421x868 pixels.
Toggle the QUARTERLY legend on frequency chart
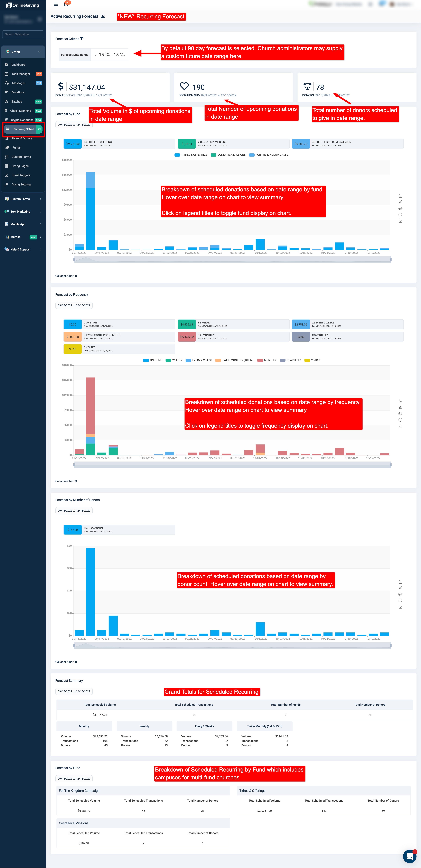[290, 360]
